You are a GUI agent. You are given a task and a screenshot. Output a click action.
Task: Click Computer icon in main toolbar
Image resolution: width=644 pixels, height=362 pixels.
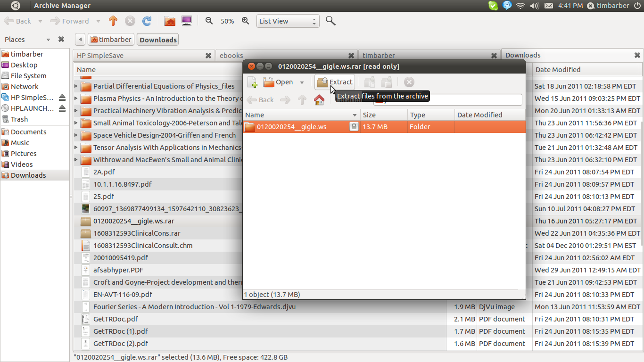187,21
